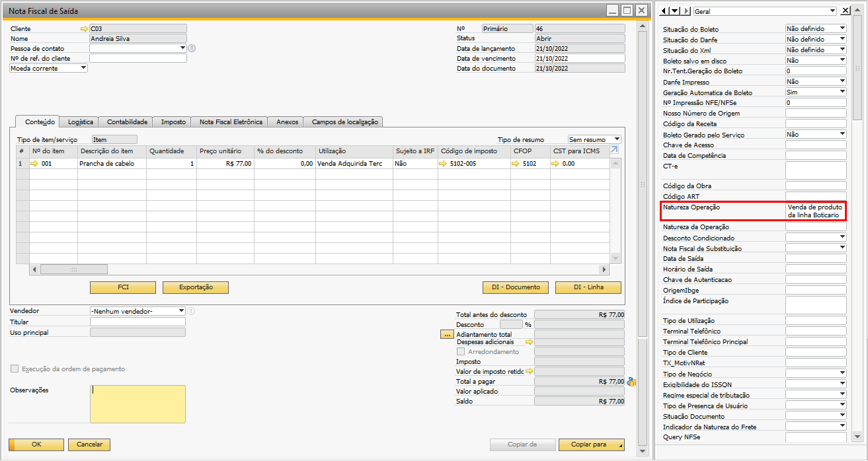Screen dimensions: 868x461
Task: Follow the link arrow for item 001
Action: click(34, 164)
